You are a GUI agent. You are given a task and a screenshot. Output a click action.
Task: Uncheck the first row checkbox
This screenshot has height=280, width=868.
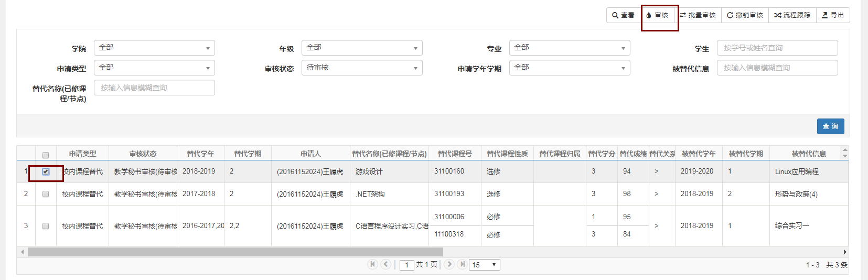coord(46,171)
